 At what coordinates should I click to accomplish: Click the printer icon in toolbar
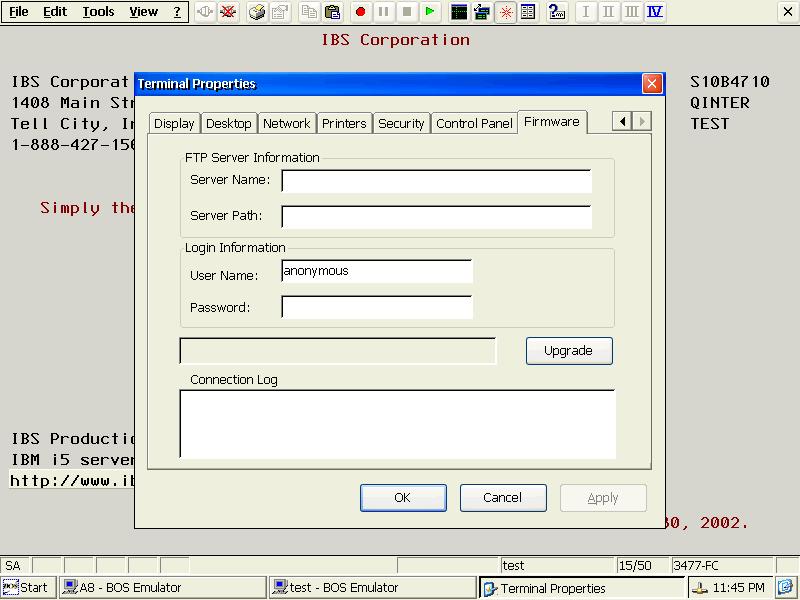257,12
